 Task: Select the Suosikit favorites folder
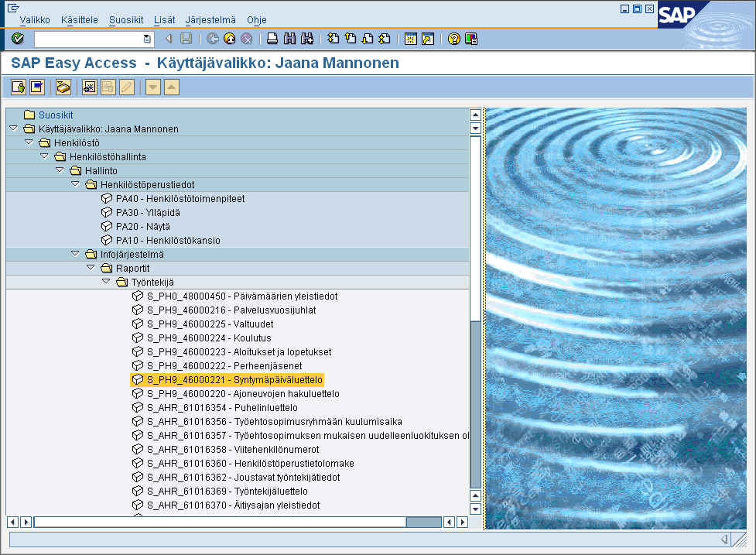click(x=56, y=115)
